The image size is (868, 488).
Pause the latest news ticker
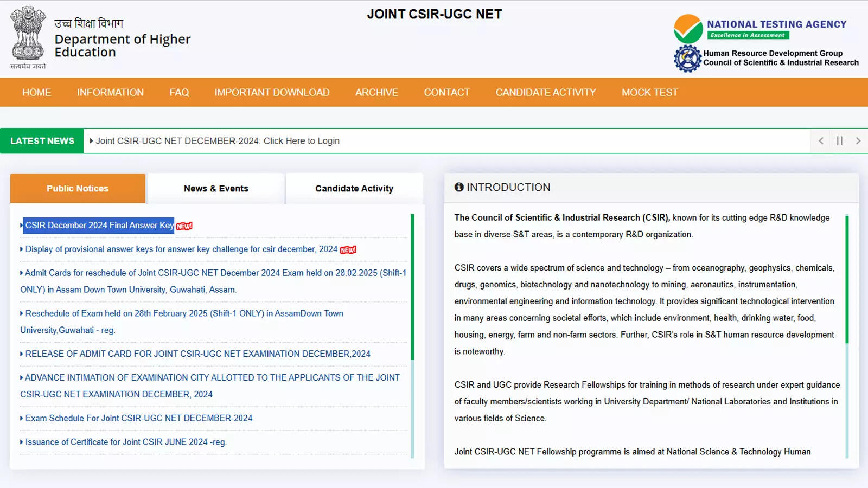(x=839, y=141)
